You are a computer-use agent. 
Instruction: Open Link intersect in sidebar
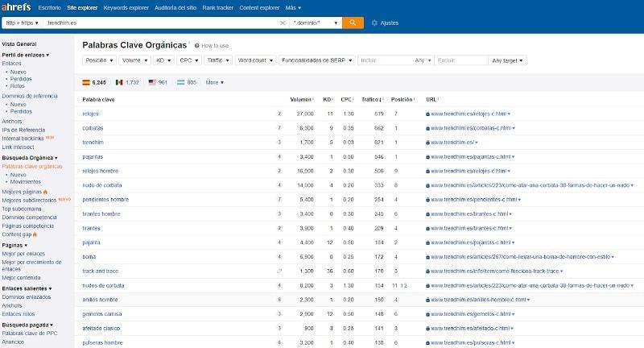pos(18,147)
